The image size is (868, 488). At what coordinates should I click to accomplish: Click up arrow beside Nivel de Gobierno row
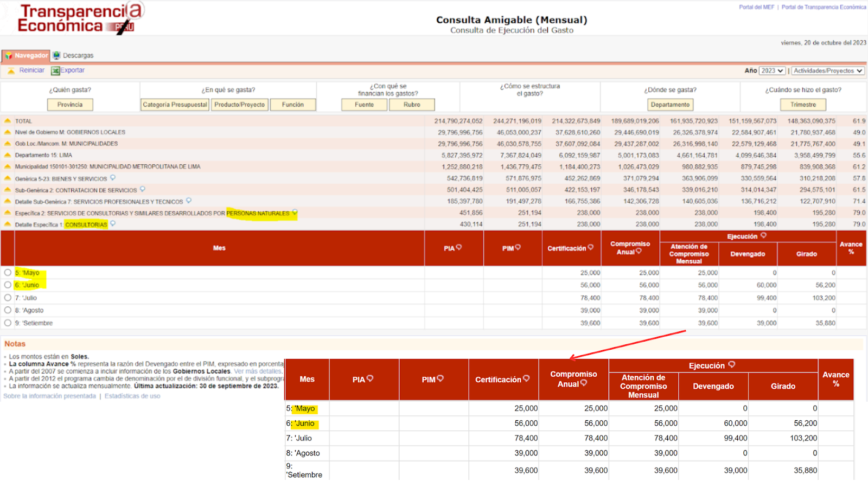tap(8, 132)
